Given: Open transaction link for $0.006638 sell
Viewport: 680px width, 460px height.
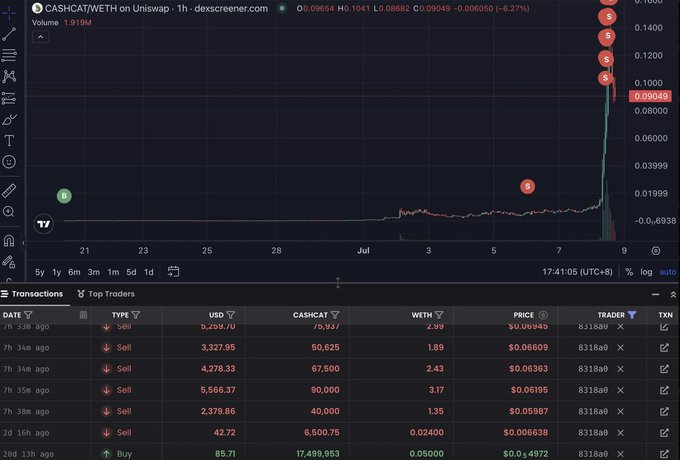Looking at the screenshot, I should 664,433.
